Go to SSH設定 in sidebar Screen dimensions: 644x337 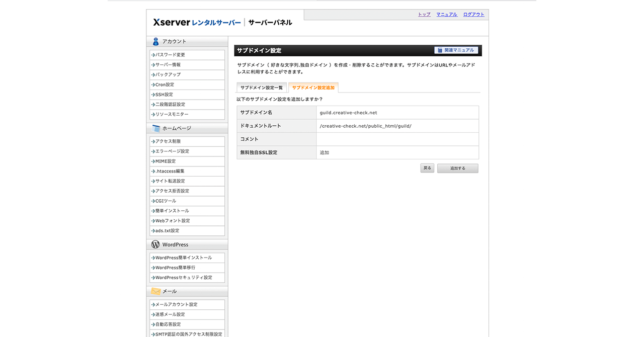164,95
